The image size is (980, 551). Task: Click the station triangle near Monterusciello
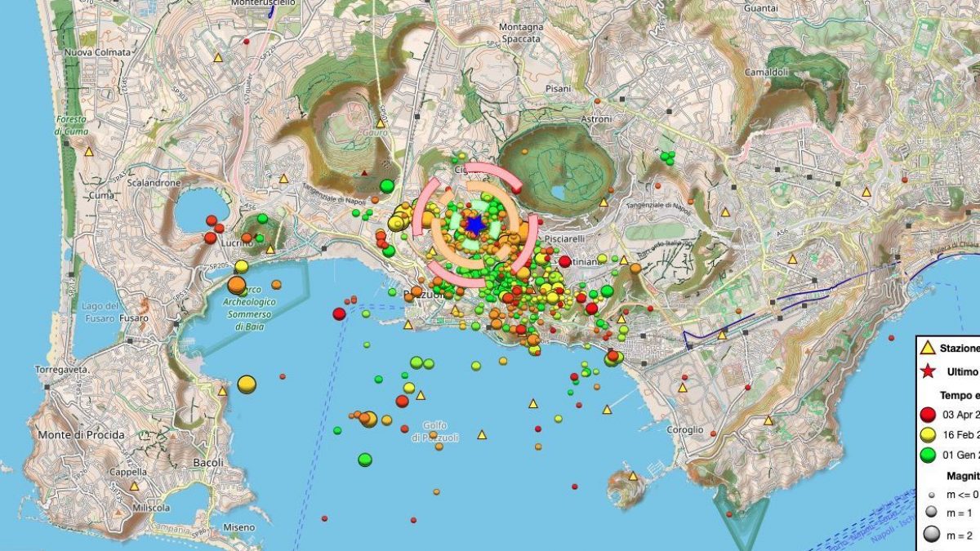click(x=218, y=58)
